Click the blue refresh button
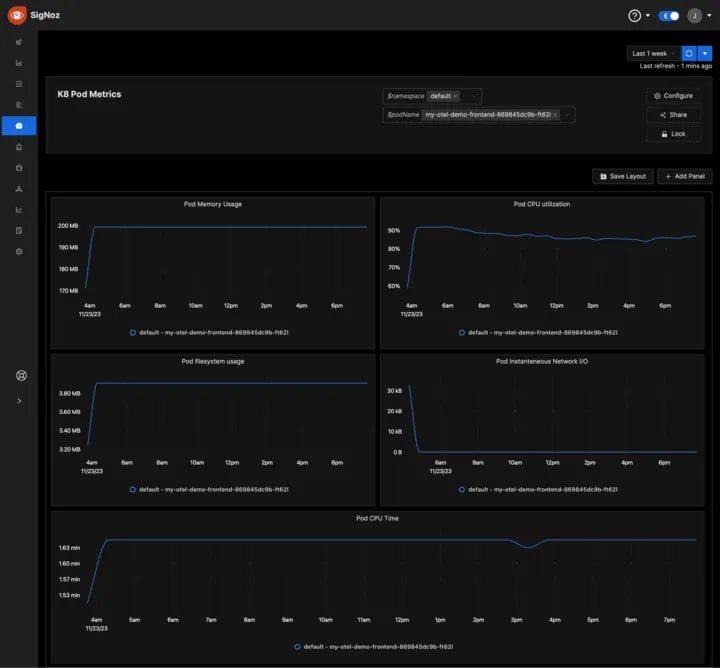The width and height of the screenshot is (720, 668). (x=689, y=54)
